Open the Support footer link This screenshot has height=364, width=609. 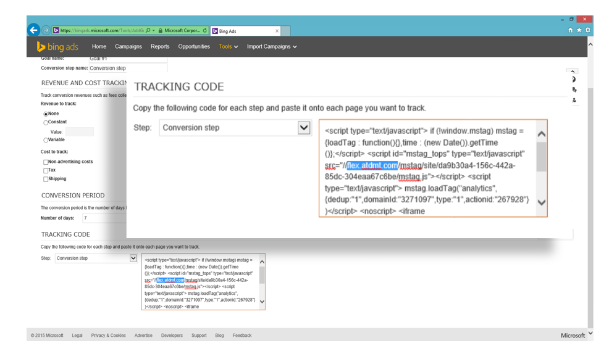coord(199,335)
